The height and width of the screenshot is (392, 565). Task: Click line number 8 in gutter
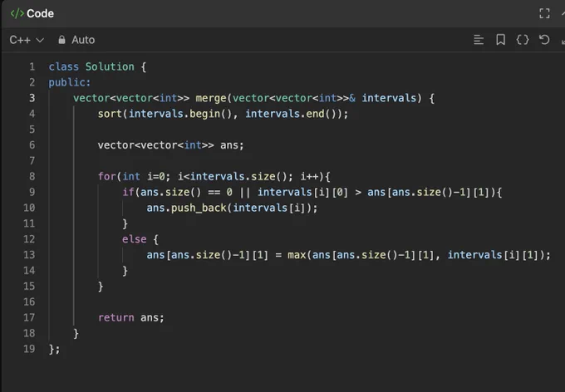[x=32, y=176]
